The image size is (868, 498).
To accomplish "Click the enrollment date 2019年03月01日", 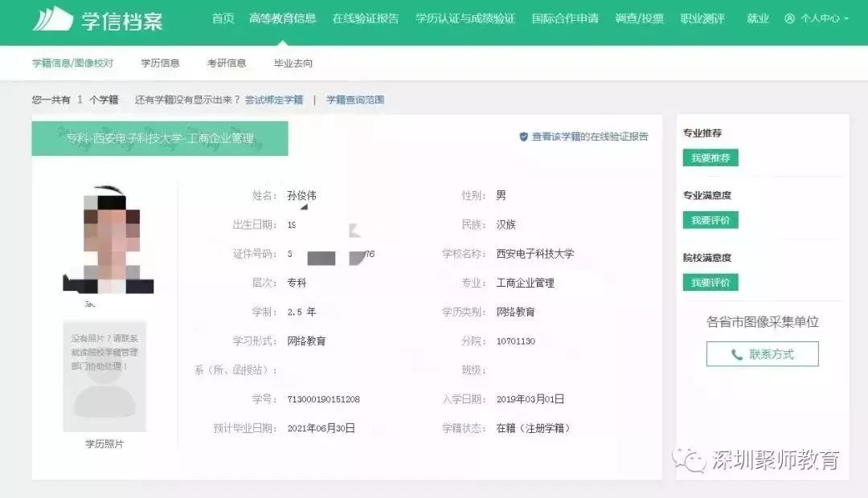I will pyautogui.click(x=530, y=399).
